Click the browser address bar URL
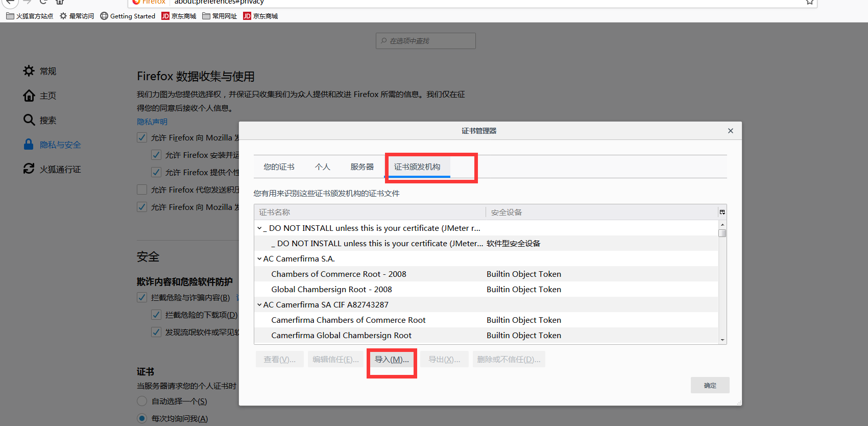The width and height of the screenshot is (868, 426). (x=219, y=2)
